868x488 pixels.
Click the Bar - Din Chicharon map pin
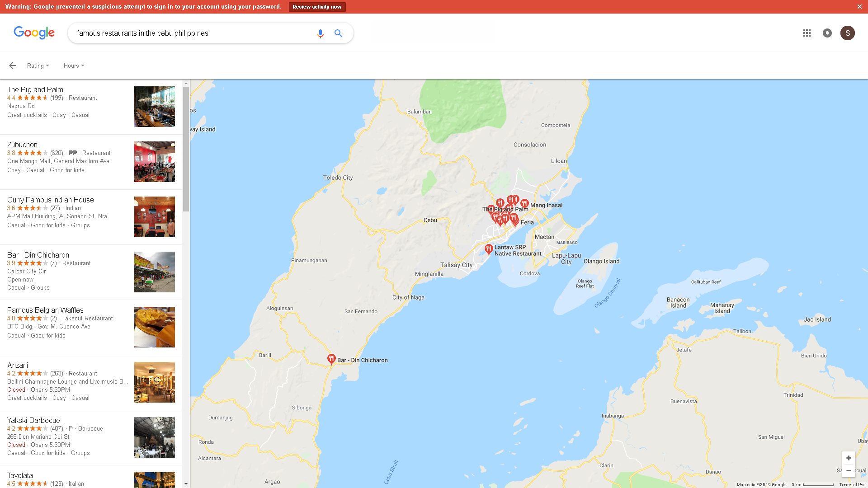coord(331,359)
